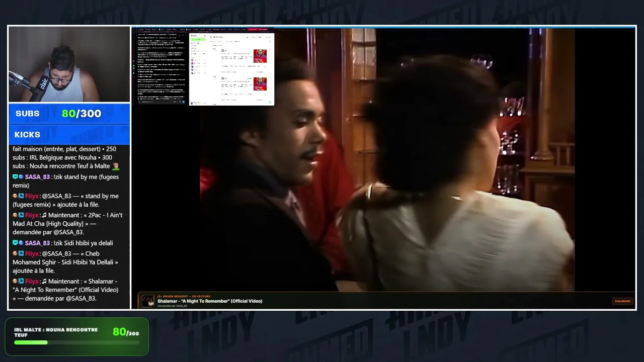This screenshot has width=644, height=362.
Task: Click SASA_83 username on the Sidi hbibi request
Action: click(x=37, y=243)
